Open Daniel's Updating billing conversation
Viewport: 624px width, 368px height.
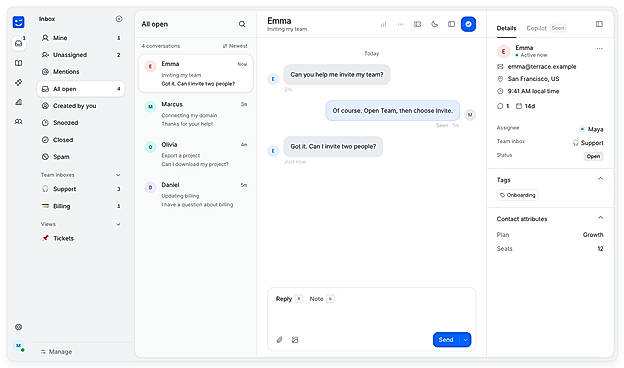point(196,195)
